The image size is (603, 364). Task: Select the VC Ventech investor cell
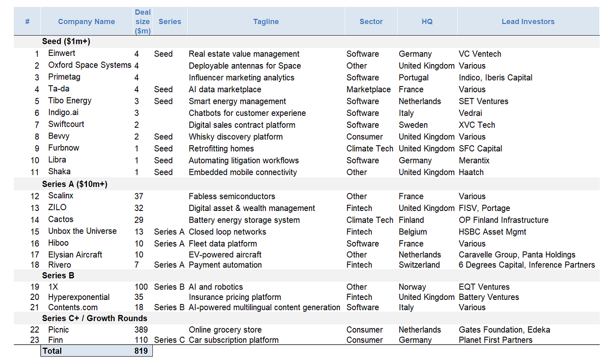[x=480, y=54]
